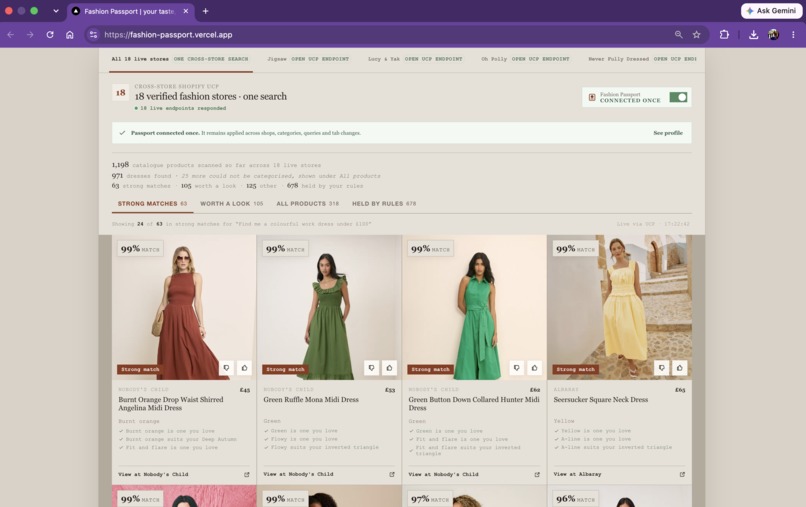Open the zoom magnifier in address bar

(x=679, y=35)
